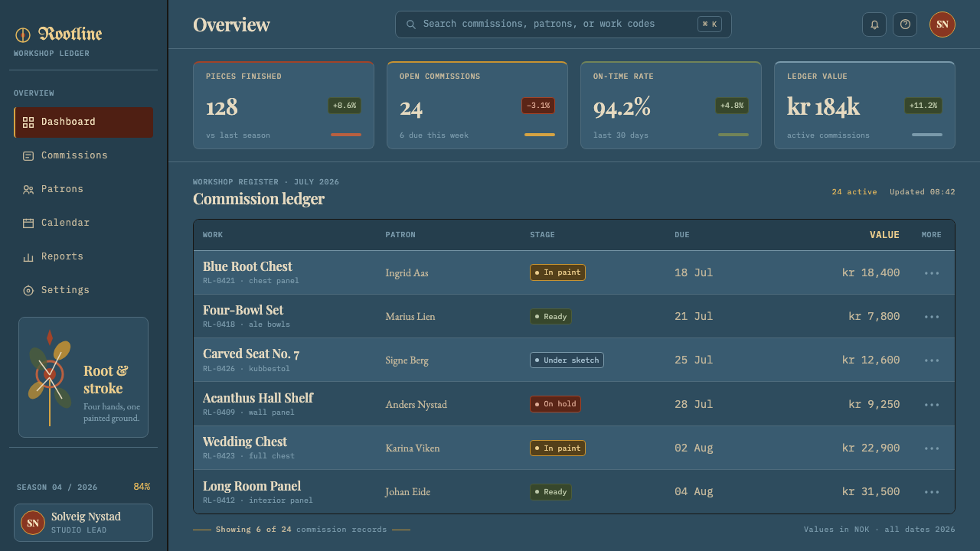Sort the ledger by Due column

click(682, 235)
